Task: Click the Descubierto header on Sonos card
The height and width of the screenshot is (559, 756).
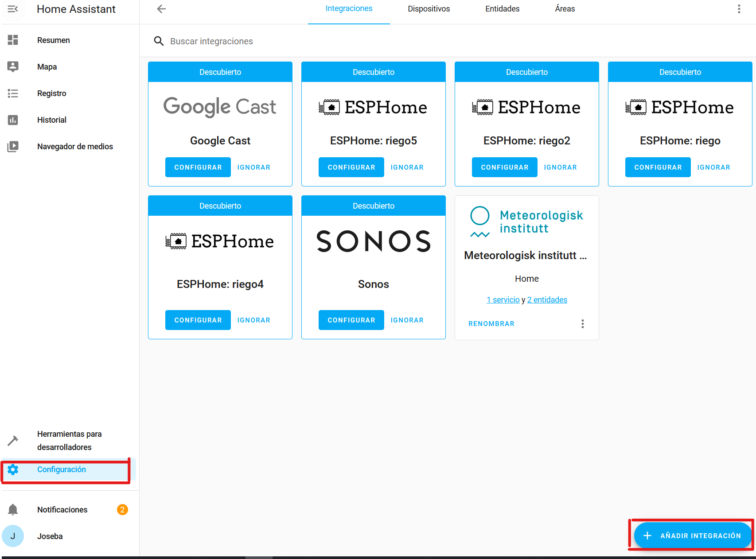Action: (x=374, y=206)
